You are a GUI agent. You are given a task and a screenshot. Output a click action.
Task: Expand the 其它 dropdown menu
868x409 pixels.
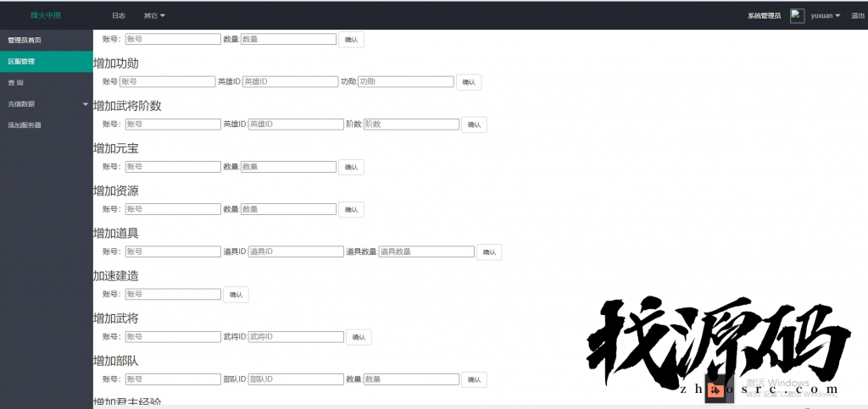pyautogui.click(x=154, y=15)
